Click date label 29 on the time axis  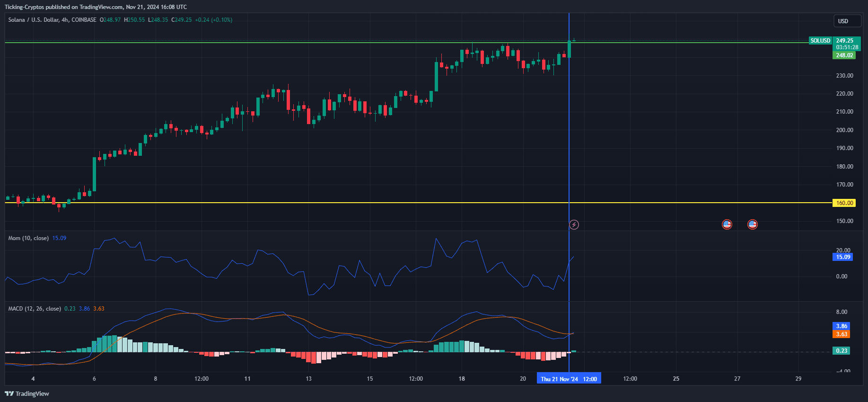click(x=798, y=379)
